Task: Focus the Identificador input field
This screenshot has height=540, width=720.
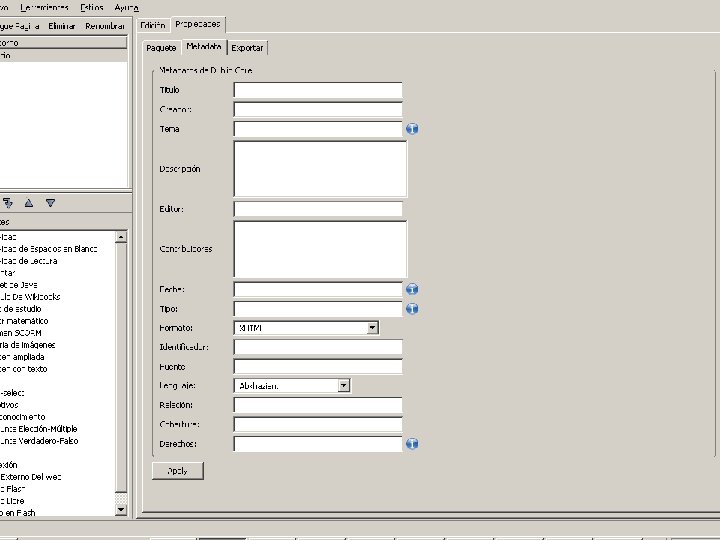Action: click(318, 347)
